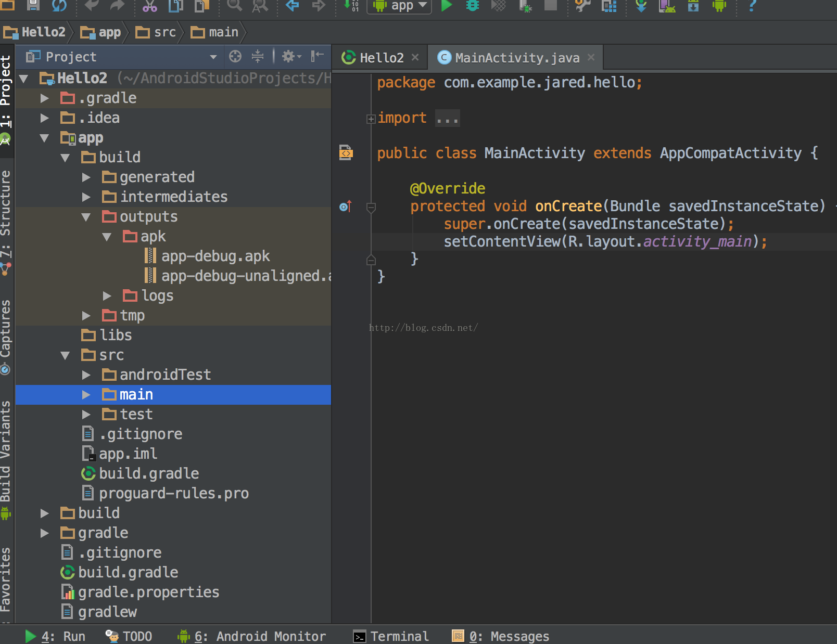Select app-debug-unaligned apk file
Screen dimensions: 837x644
[x=237, y=276]
